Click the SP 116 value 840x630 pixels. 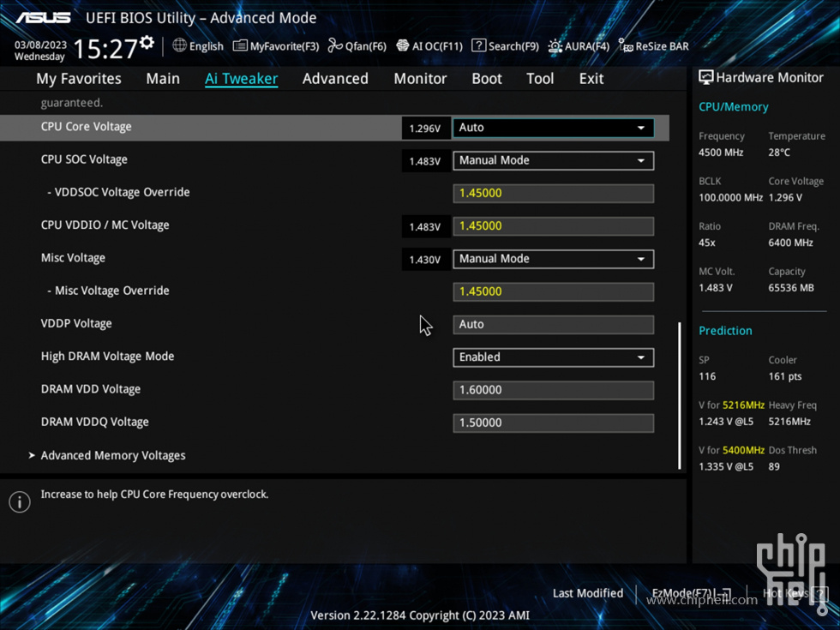click(707, 376)
